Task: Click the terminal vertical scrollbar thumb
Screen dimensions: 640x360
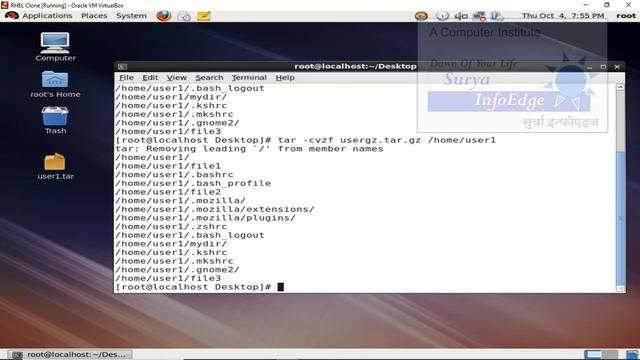Action: pos(620,218)
